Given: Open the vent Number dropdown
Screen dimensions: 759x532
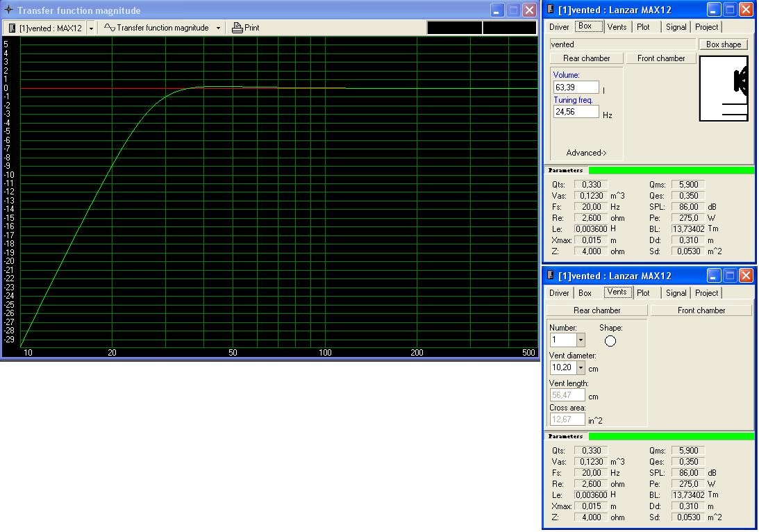Looking at the screenshot, I should point(581,340).
